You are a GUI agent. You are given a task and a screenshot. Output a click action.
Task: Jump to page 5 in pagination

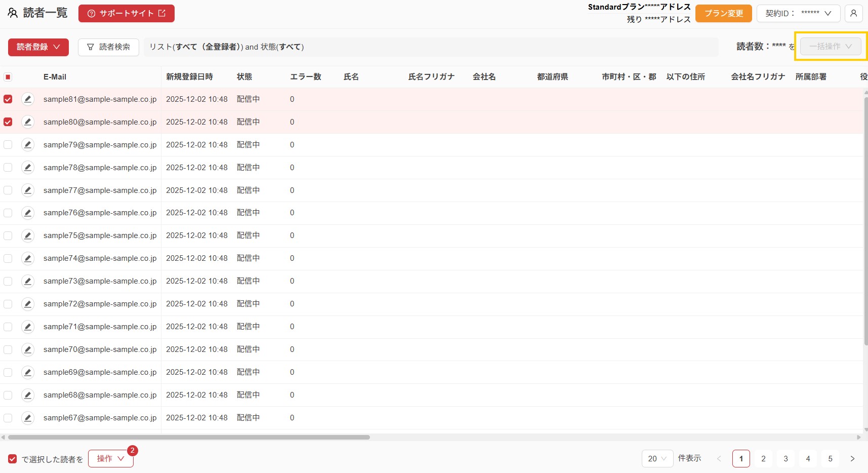(830, 459)
